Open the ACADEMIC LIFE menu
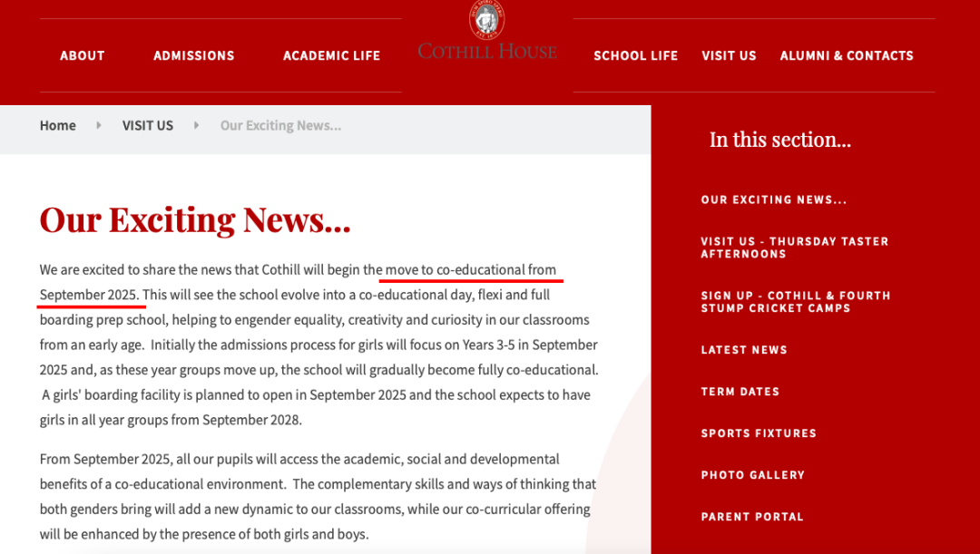980x554 pixels. point(331,55)
